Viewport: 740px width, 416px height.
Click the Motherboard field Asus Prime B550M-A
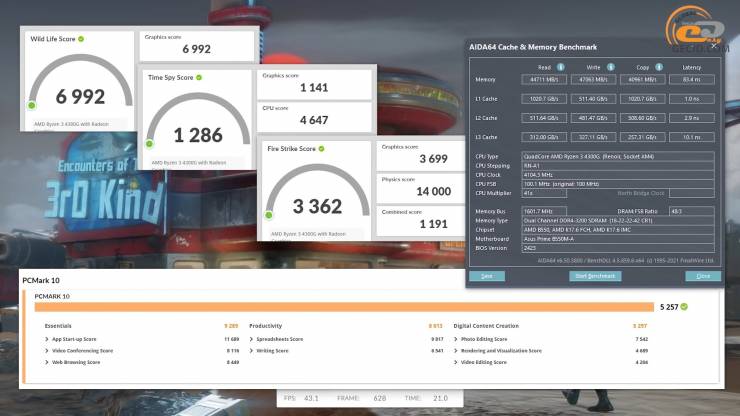[x=618, y=239]
